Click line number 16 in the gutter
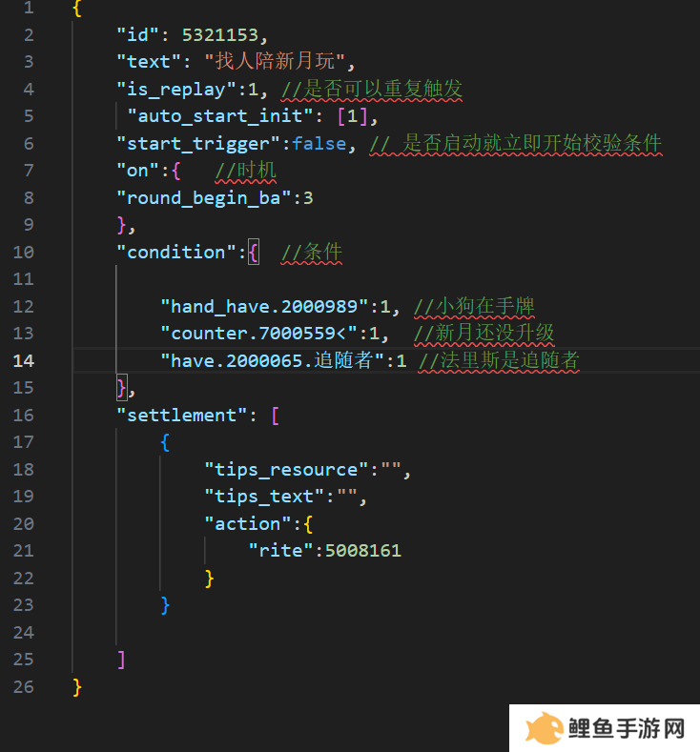This screenshot has height=752, width=700. point(24,416)
